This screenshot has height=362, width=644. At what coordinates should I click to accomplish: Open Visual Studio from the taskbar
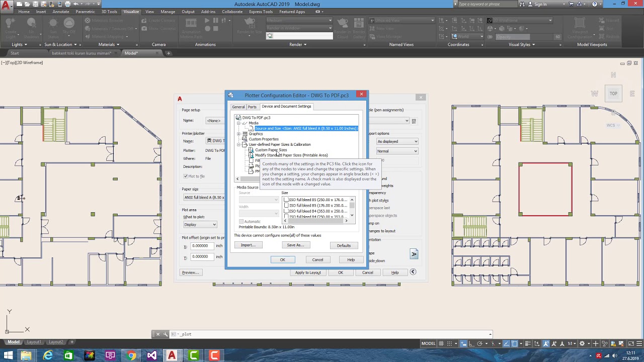click(x=151, y=355)
